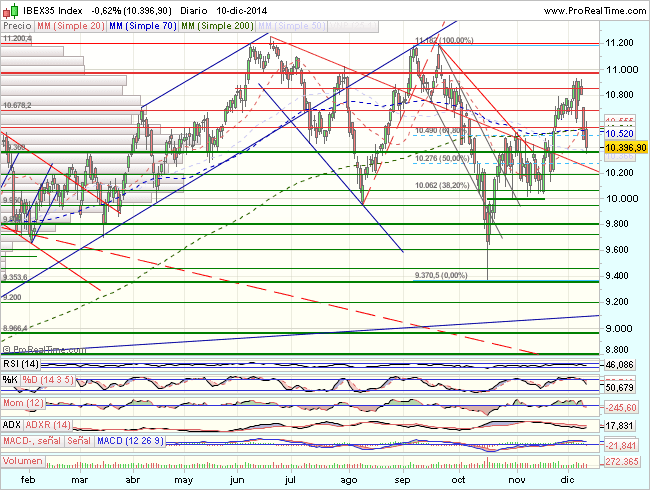Click the MACD-, señal label
This screenshot has height=490, width=650.
coord(32,441)
